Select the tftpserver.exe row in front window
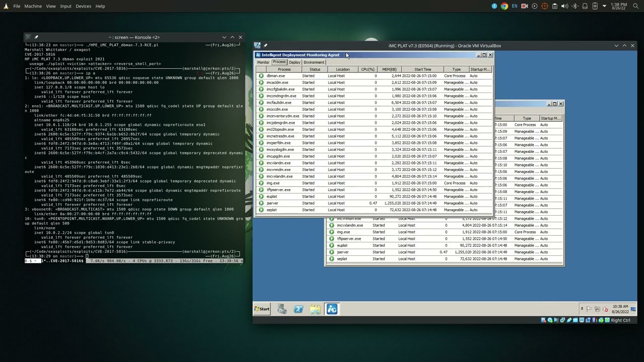The image size is (644, 362). pyautogui.click(x=374, y=190)
